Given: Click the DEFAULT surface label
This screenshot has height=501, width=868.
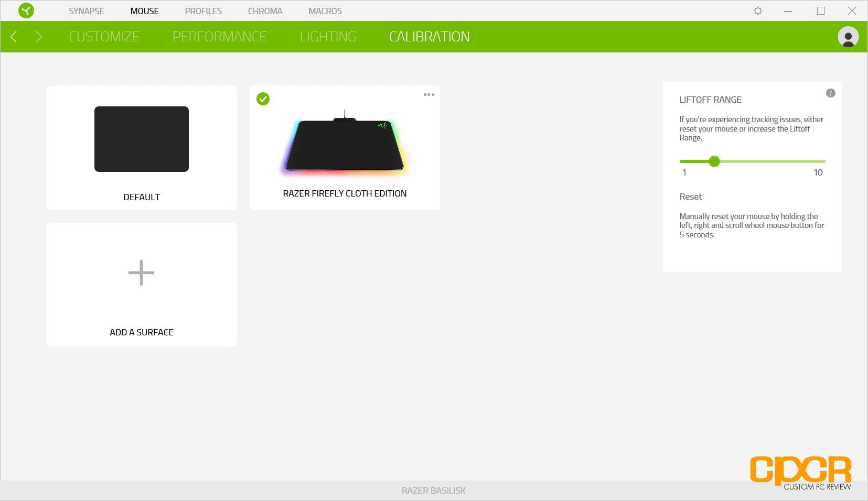Looking at the screenshot, I should (x=142, y=197).
